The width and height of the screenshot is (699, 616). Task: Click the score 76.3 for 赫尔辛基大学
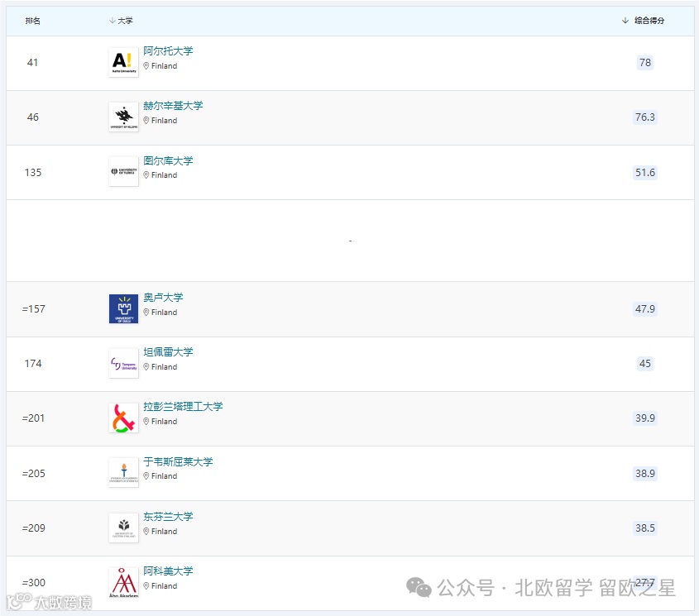(644, 117)
